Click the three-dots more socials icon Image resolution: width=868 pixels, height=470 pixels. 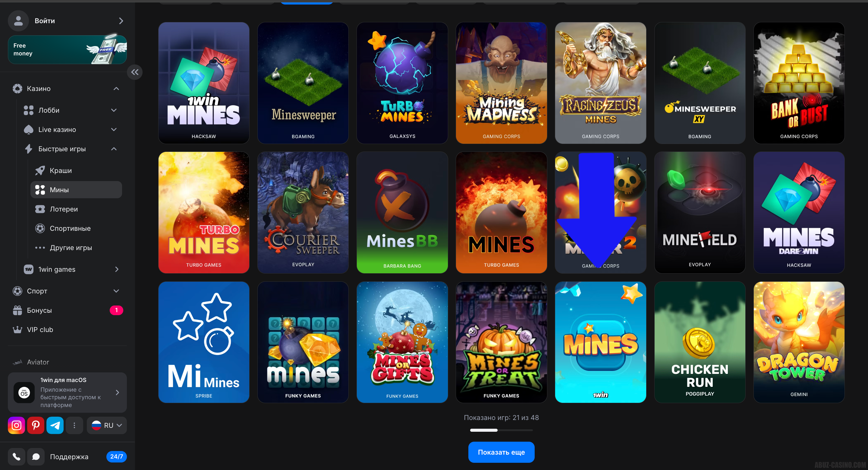tap(74, 425)
